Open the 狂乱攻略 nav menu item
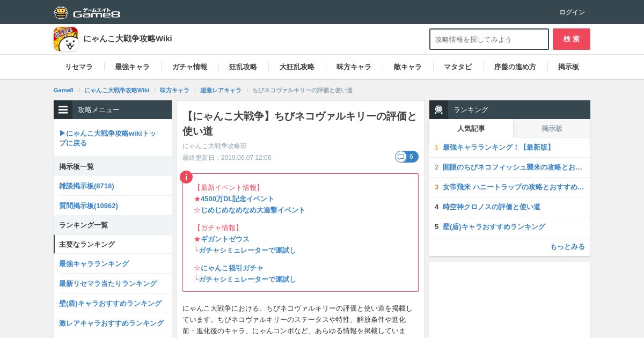This screenshot has height=338, width=644. pyautogui.click(x=243, y=67)
